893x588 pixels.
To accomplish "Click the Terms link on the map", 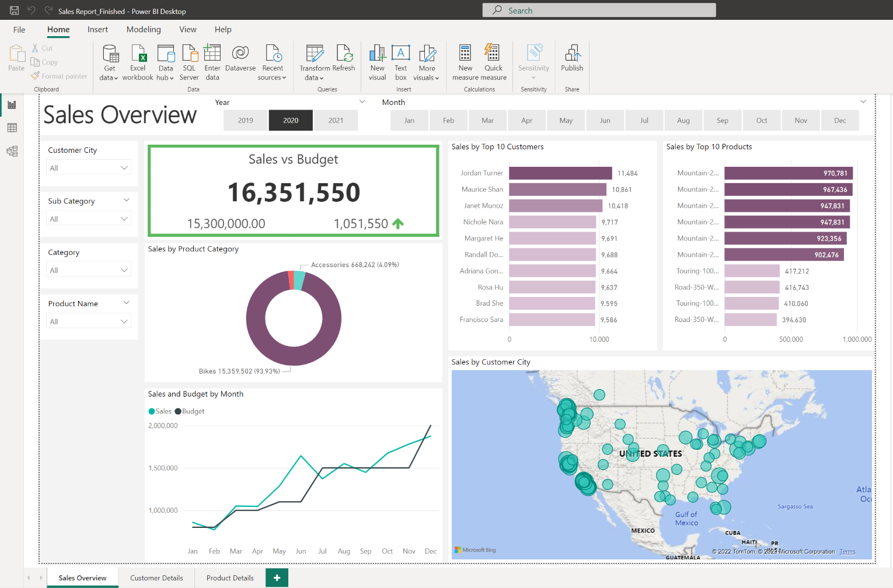I will point(847,551).
